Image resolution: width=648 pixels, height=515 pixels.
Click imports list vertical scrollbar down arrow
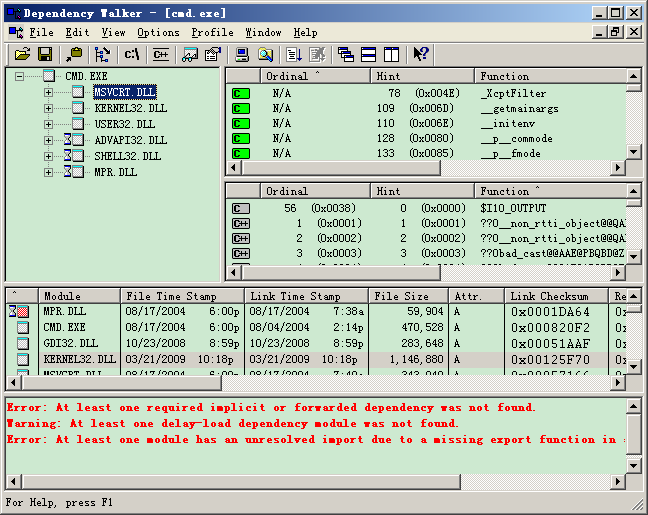(634, 152)
